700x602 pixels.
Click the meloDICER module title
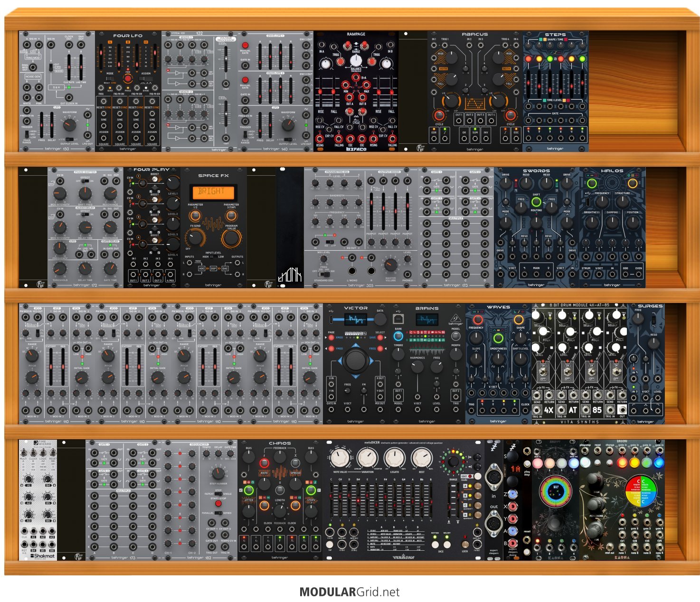pos(372,442)
